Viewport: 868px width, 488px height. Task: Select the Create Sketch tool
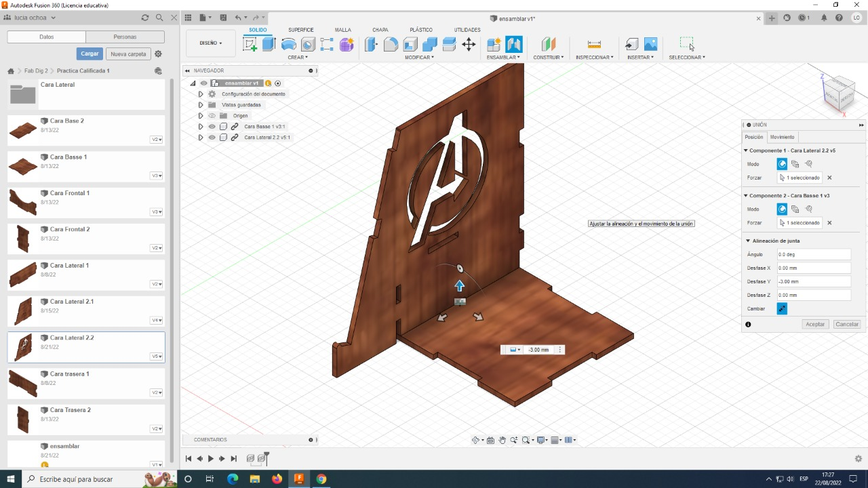click(x=250, y=45)
